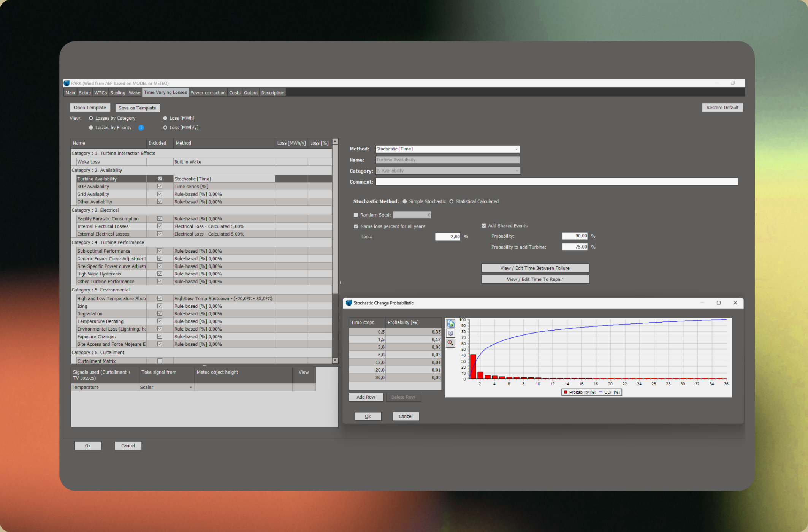Toggle Turbine Availability included checkbox
808x532 pixels.
pos(160,179)
